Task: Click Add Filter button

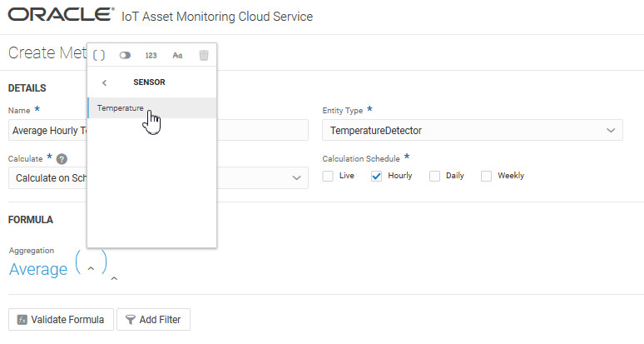Action: (154, 319)
